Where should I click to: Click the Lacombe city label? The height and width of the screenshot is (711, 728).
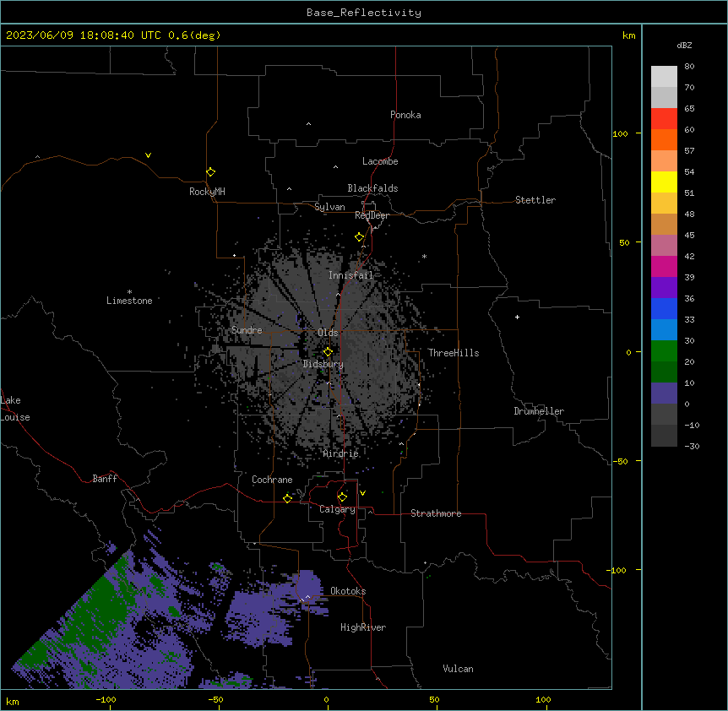(x=380, y=161)
